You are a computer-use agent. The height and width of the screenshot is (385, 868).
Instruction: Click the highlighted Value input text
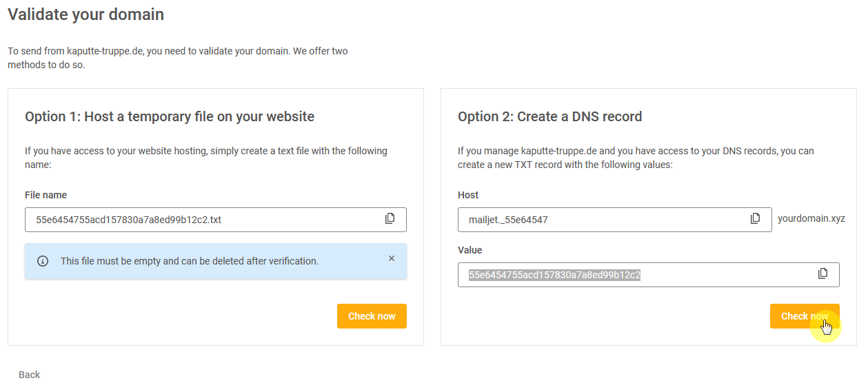click(x=554, y=275)
